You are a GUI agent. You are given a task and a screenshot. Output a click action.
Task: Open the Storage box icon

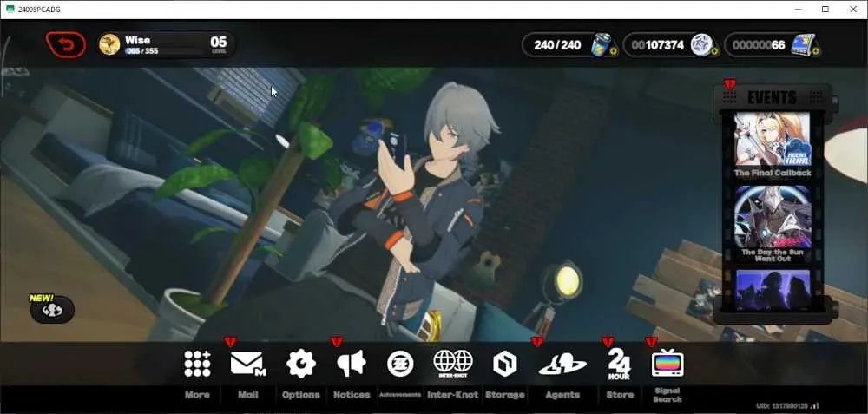pos(505,365)
